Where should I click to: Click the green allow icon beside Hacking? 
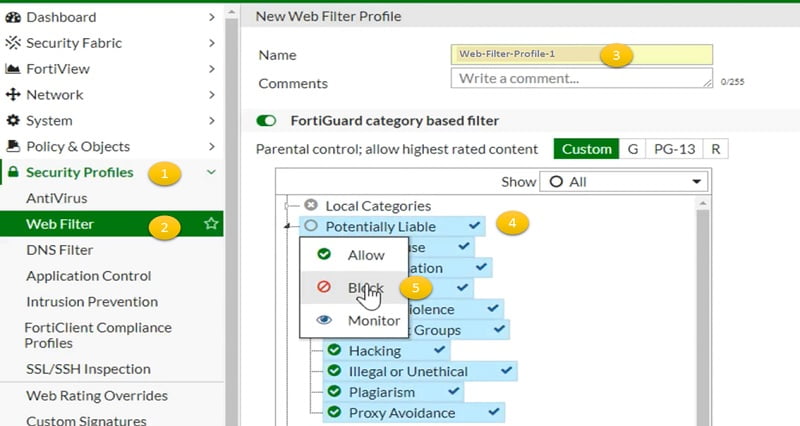coord(334,350)
